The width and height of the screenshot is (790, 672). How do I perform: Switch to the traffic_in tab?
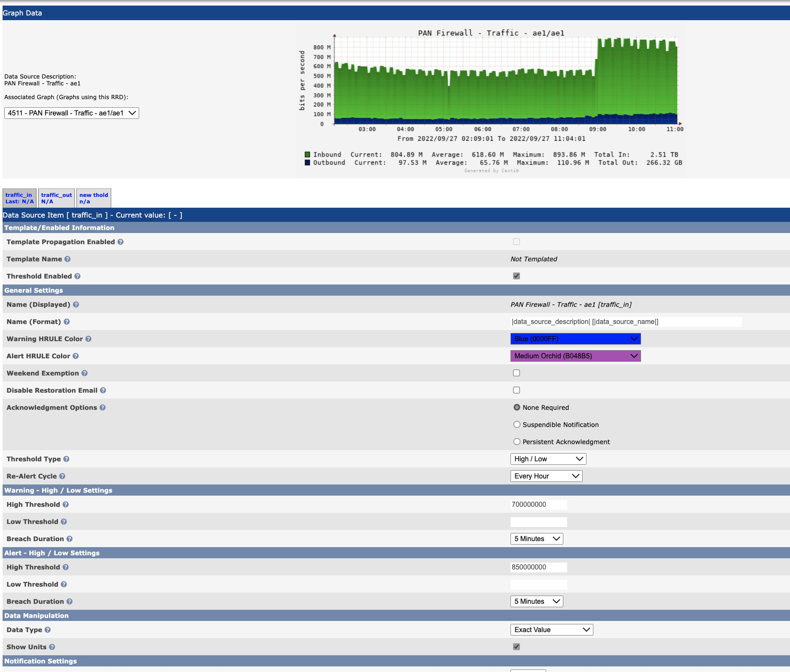pos(20,198)
